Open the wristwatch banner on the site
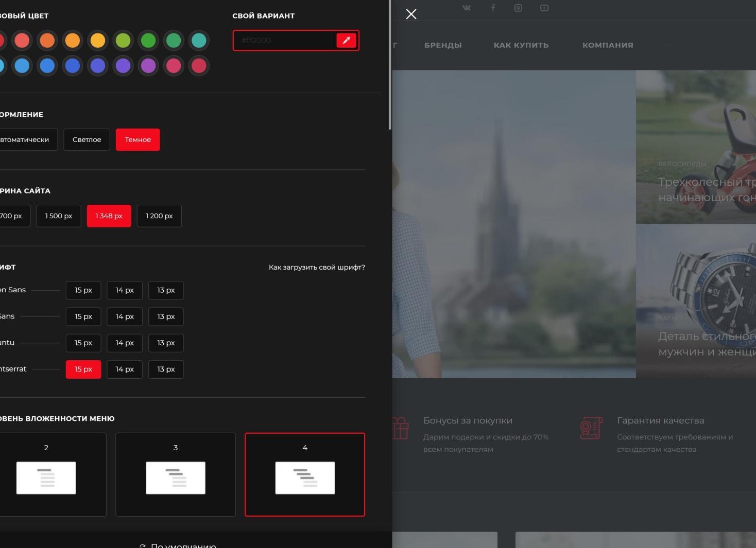Screen dimensions: 756x548 696,301
